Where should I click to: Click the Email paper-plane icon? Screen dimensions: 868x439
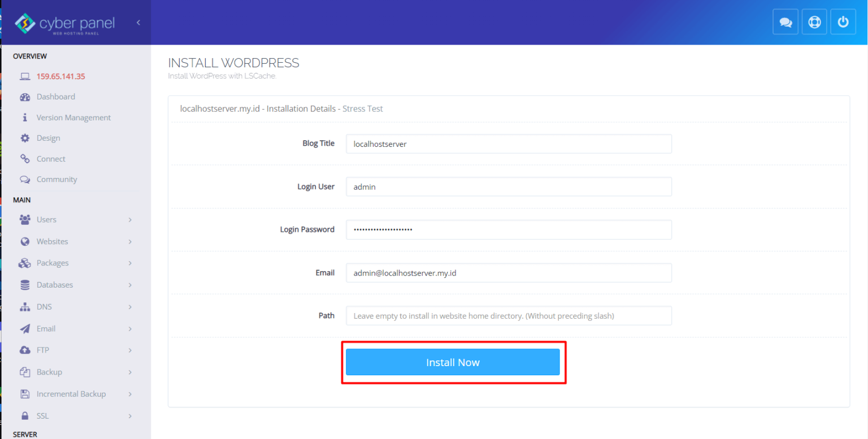coord(25,328)
